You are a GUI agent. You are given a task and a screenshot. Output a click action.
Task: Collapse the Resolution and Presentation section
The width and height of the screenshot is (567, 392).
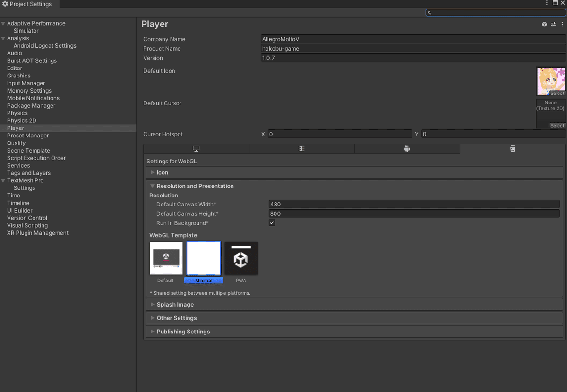354,186
